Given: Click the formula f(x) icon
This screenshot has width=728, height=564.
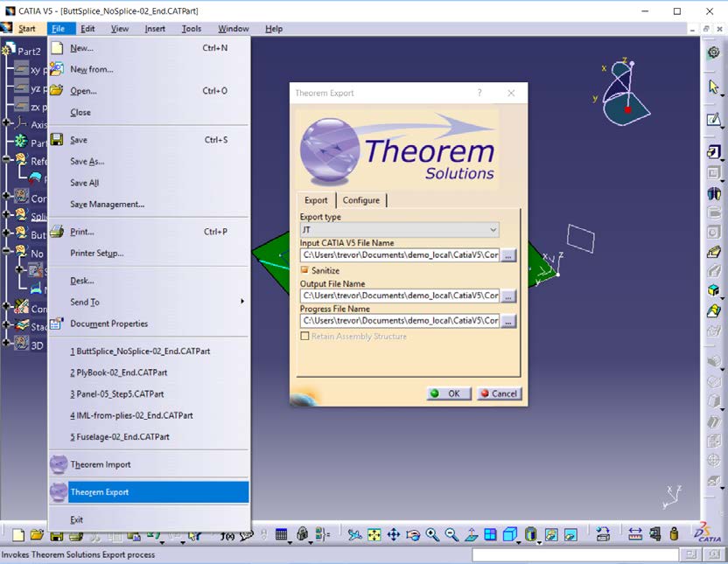Looking at the screenshot, I should pyautogui.click(x=227, y=536).
